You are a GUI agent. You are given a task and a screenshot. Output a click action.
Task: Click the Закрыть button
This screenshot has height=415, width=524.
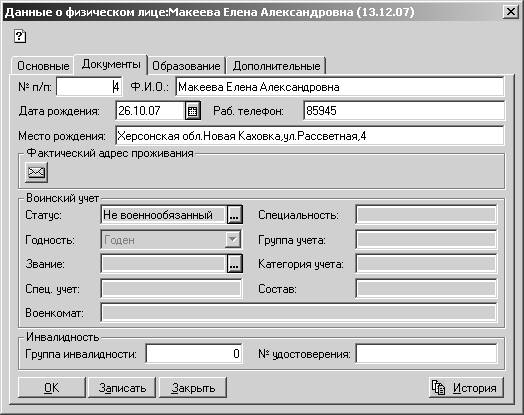(193, 388)
